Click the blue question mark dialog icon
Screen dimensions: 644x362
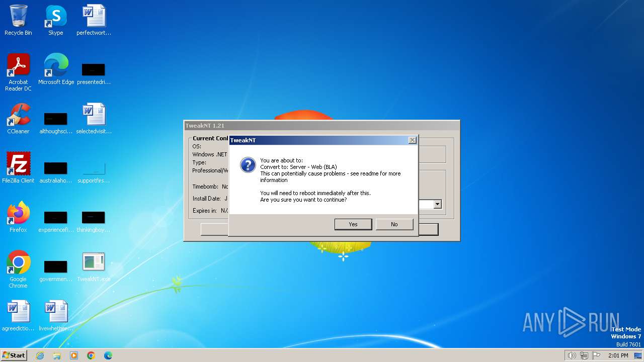point(248,164)
